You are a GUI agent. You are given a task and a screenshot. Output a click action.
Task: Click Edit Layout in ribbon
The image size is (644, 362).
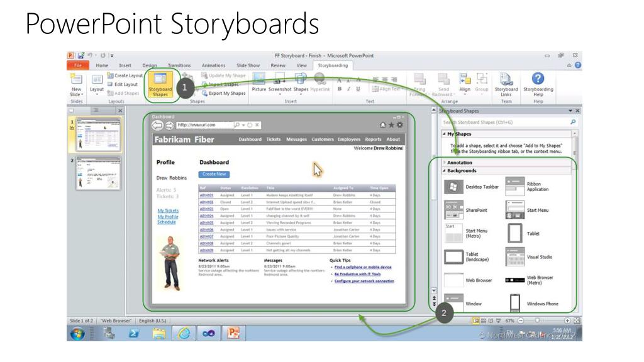click(x=123, y=84)
